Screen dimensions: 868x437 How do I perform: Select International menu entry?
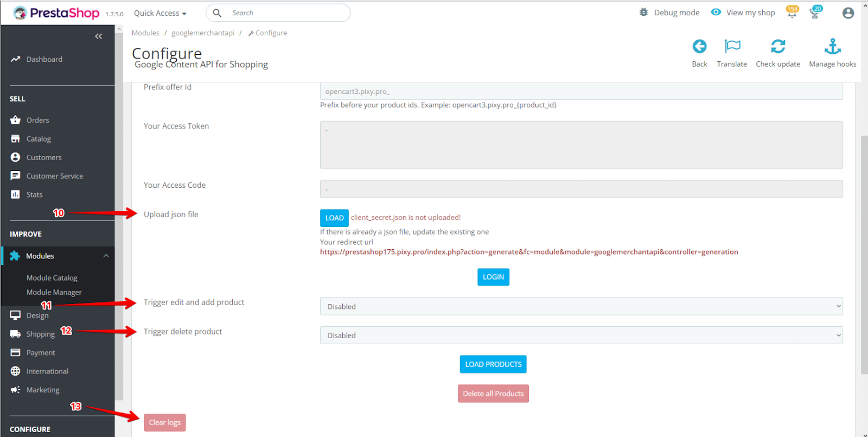click(x=47, y=371)
